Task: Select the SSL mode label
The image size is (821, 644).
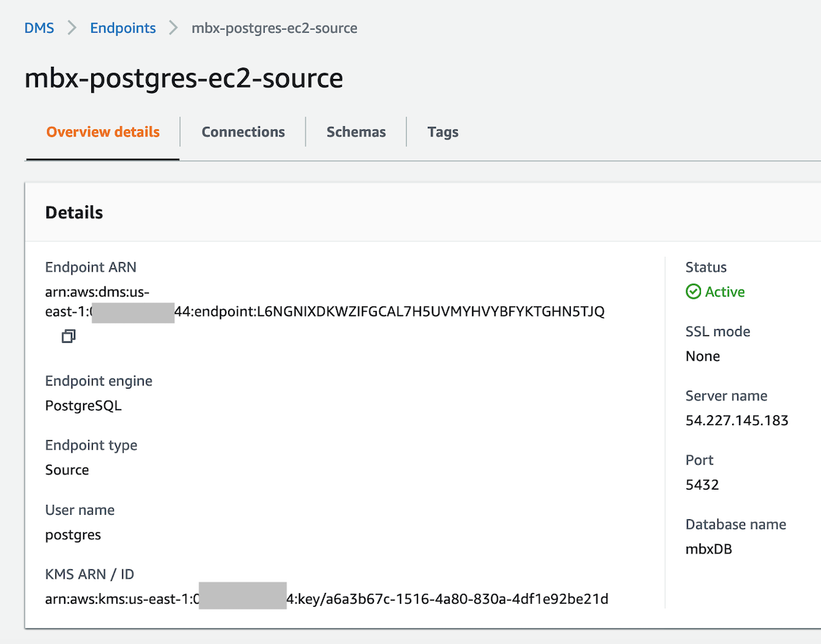Action: pos(718,332)
